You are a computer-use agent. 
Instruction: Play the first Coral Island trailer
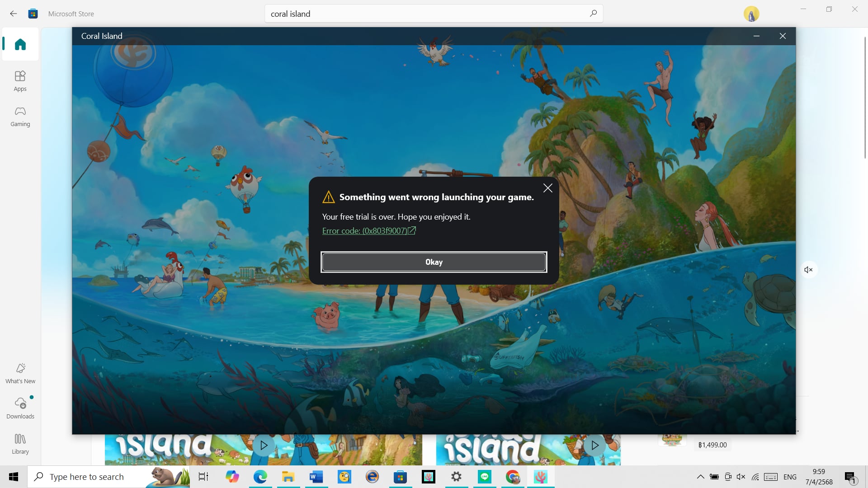tap(264, 446)
